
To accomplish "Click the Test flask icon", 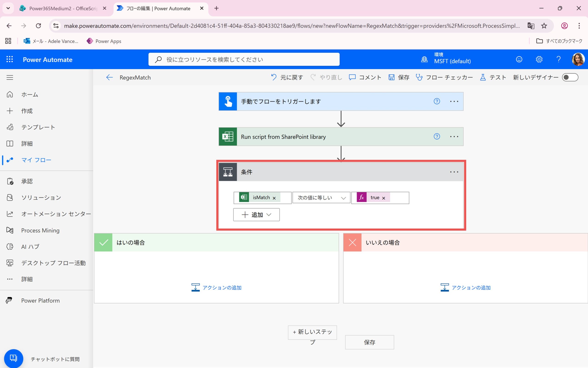I will (x=483, y=77).
